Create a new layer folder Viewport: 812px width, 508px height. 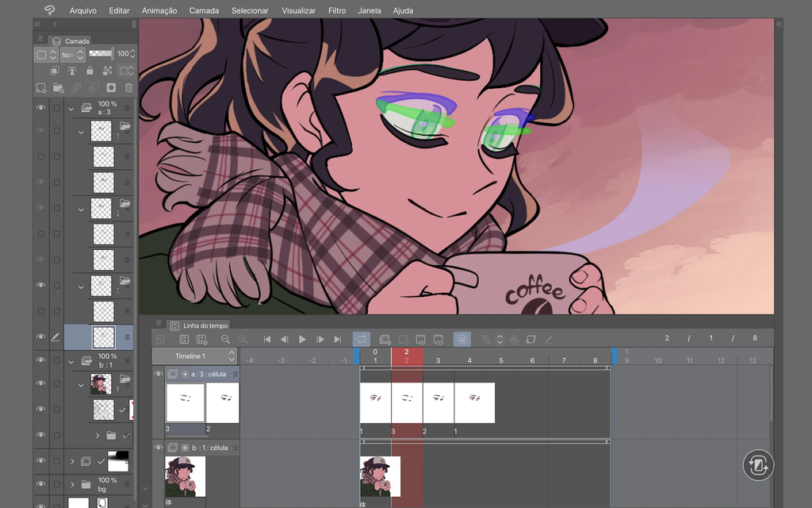coord(58,89)
